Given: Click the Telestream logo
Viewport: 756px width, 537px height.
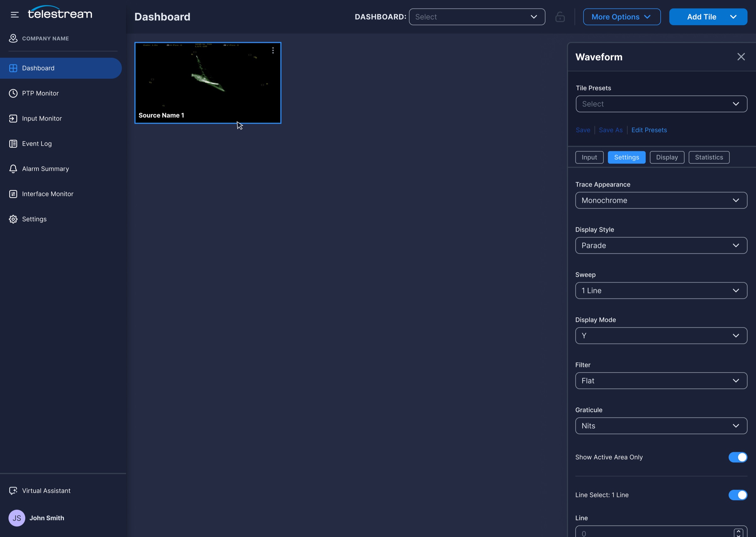Looking at the screenshot, I should click(60, 12).
